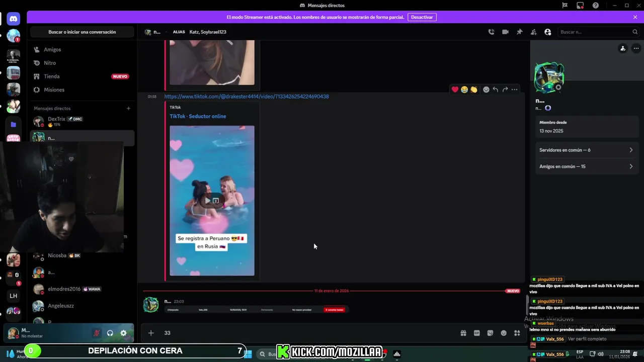Screen dimensions: 644x362
Task: Open server folder icon in sidebar
Action: [14, 124]
